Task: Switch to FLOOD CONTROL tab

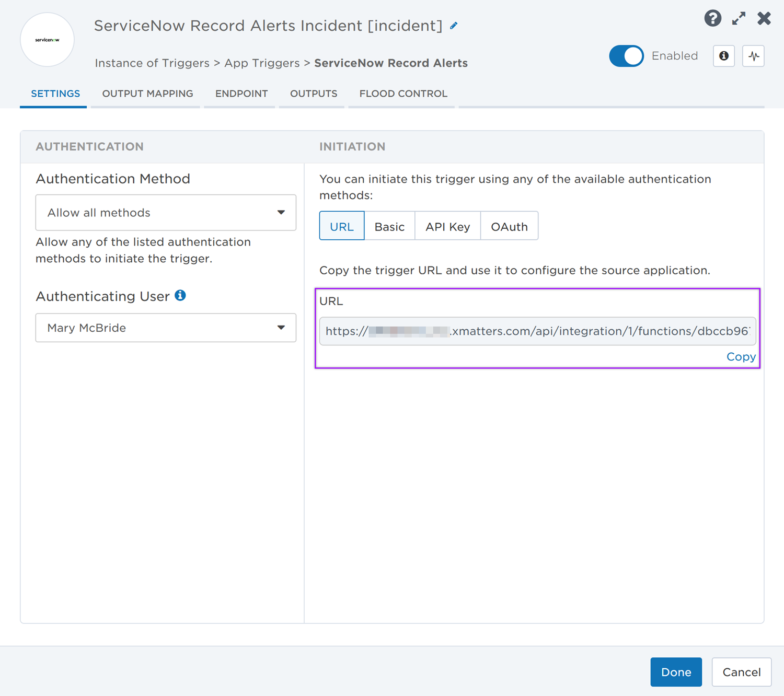Action: pyautogui.click(x=403, y=94)
